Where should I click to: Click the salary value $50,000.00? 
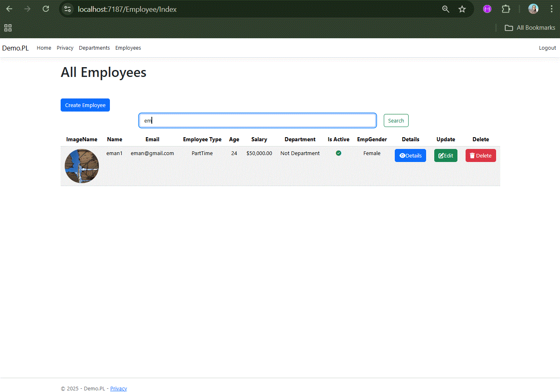coord(259,153)
